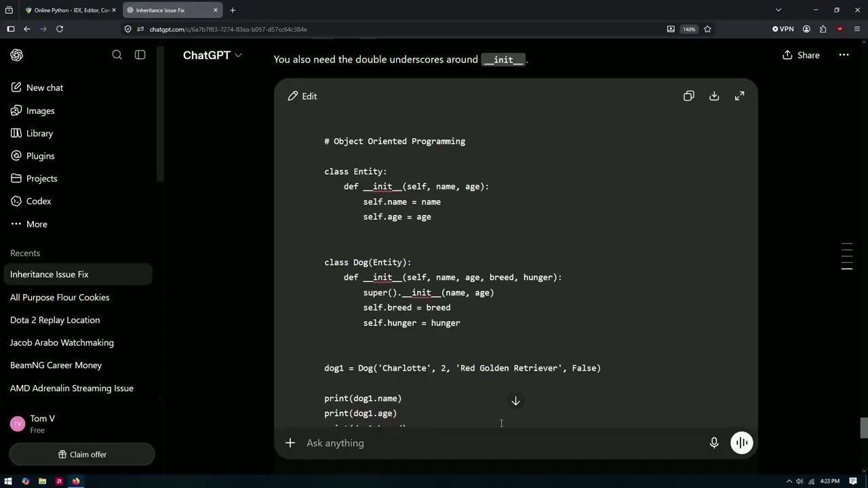This screenshot has height=488, width=868.
Task: Toggle the browser sidebar button
Action: (x=11, y=29)
